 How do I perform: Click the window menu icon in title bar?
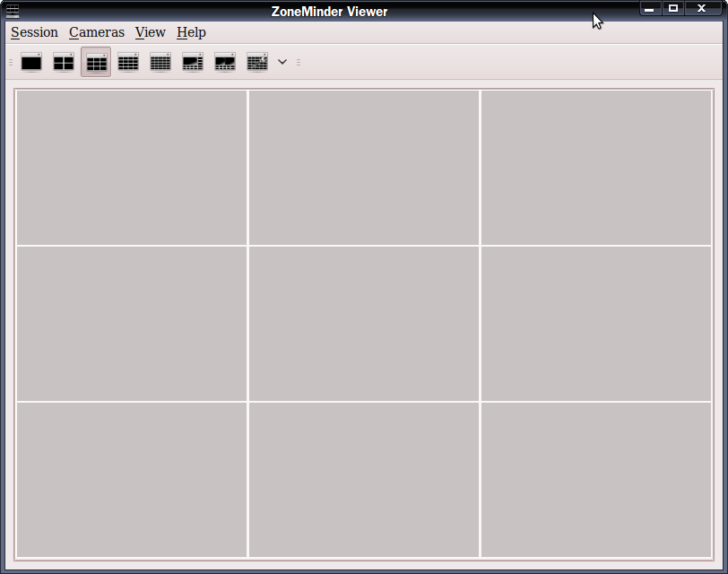click(13, 11)
